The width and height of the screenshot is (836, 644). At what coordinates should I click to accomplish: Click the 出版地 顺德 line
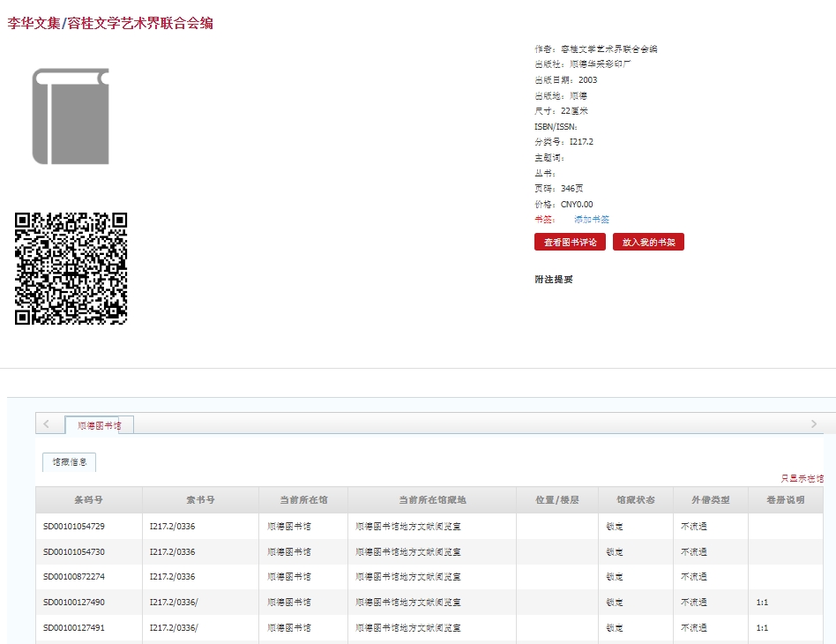(561, 96)
